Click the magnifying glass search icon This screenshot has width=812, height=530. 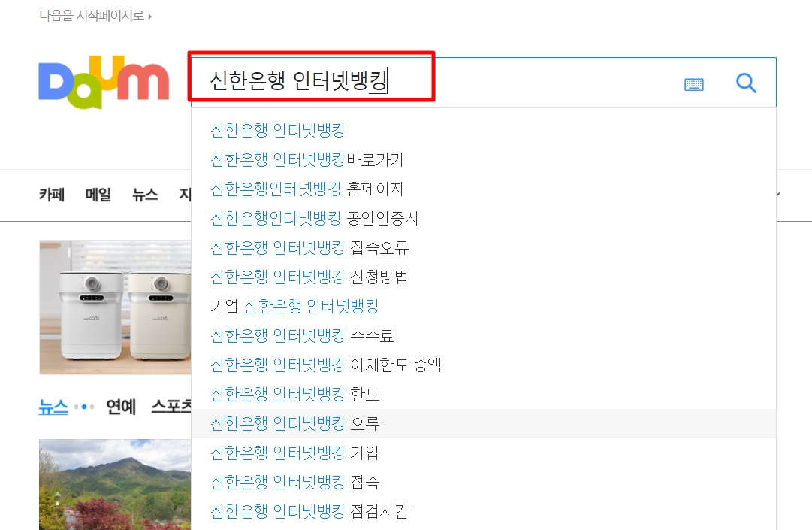pyautogui.click(x=746, y=83)
